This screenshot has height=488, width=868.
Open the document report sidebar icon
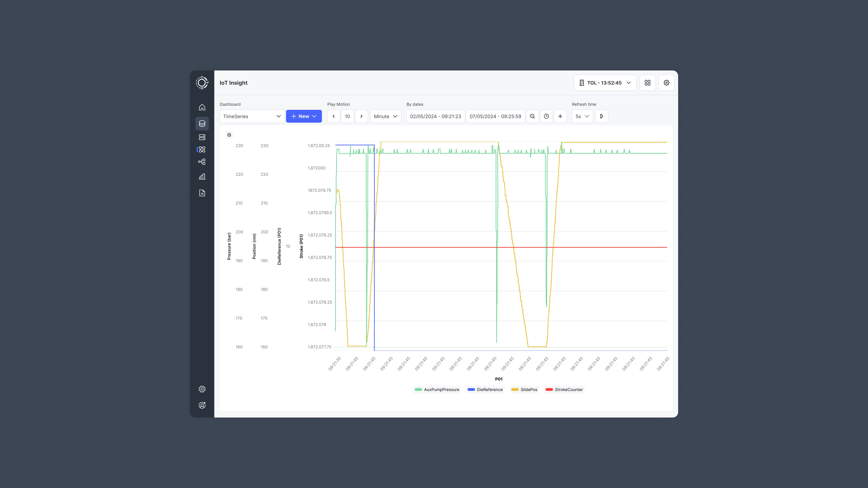[x=202, y=193]
